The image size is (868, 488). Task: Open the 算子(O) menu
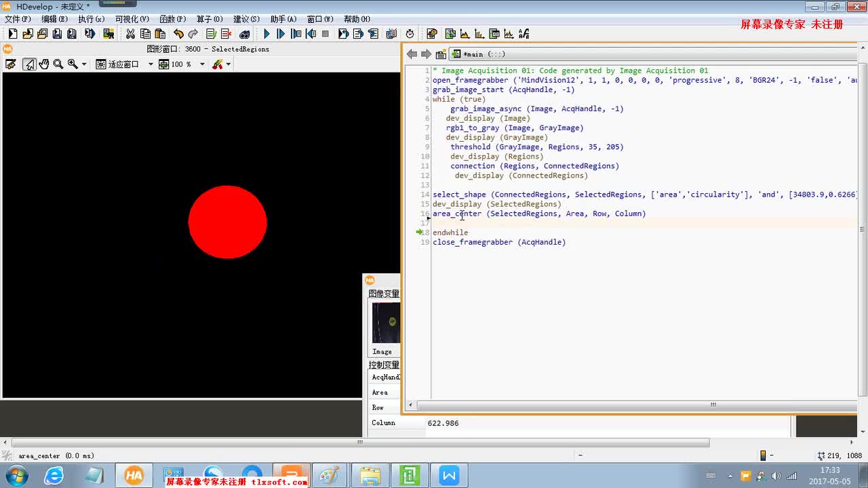pos(209,19)
